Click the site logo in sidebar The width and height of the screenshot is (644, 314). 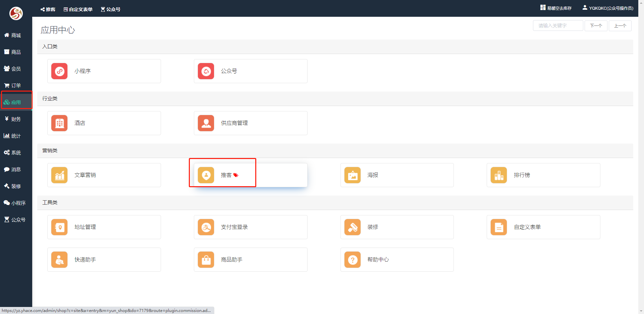[16, 13]
